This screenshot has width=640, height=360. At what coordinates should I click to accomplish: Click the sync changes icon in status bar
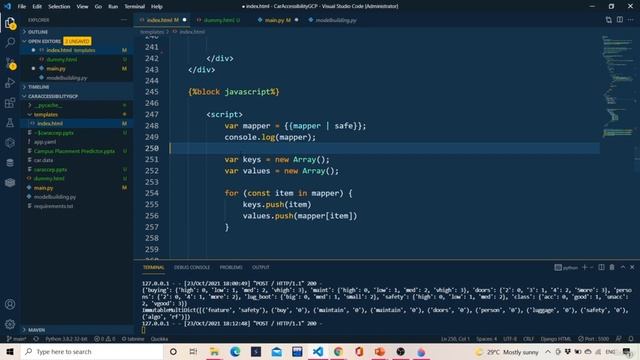(x=36, y=339)
